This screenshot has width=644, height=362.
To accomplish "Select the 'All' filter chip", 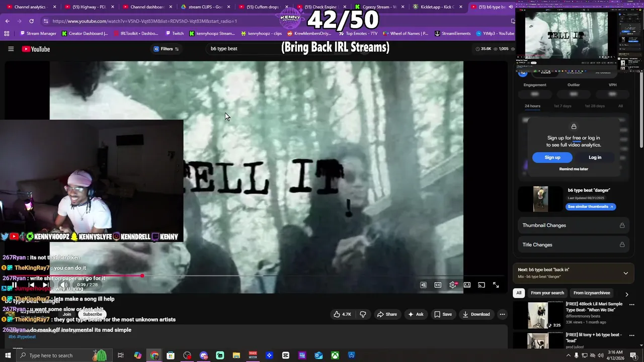I will click(519, 293).
